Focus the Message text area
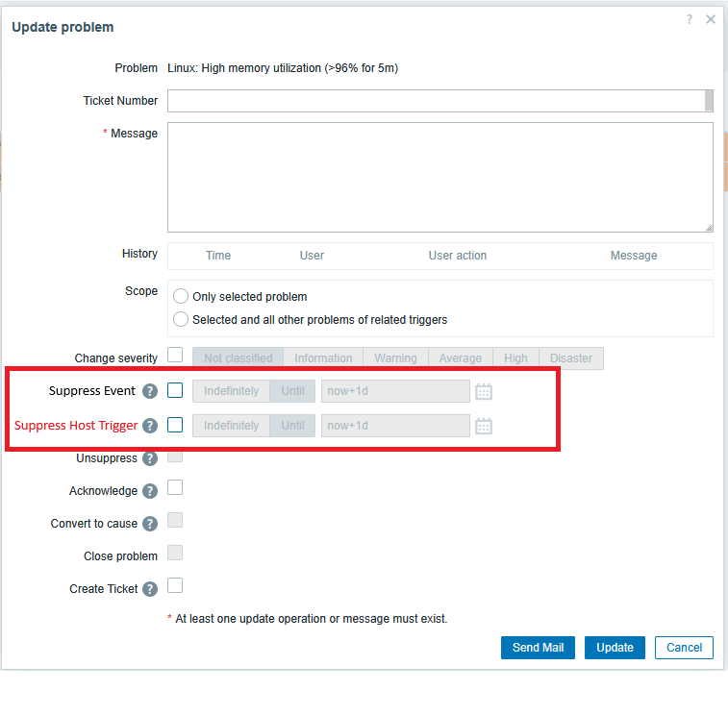The width and height of the screenshot is (728, 715). 439,177
